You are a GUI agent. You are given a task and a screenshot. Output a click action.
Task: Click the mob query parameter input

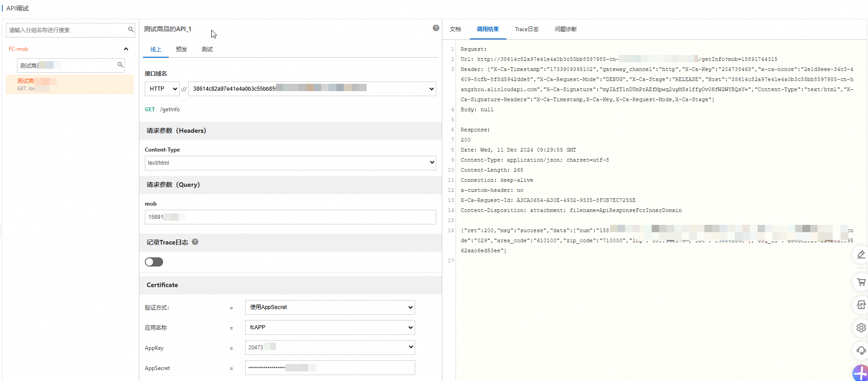[291, 217]
